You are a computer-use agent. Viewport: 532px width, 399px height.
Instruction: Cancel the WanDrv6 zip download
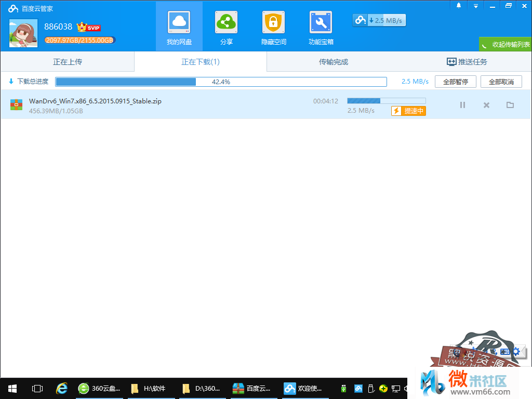click(x=486, y=105)
